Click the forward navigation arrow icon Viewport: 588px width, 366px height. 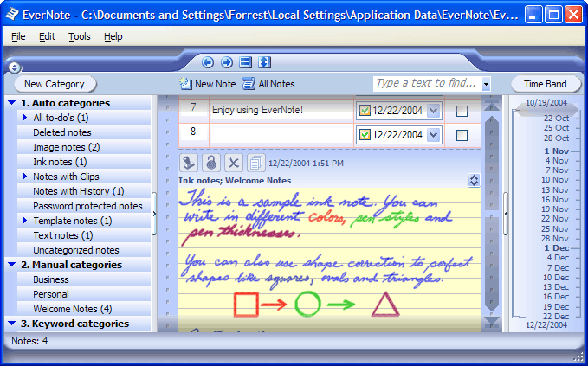tap(226, 62)
